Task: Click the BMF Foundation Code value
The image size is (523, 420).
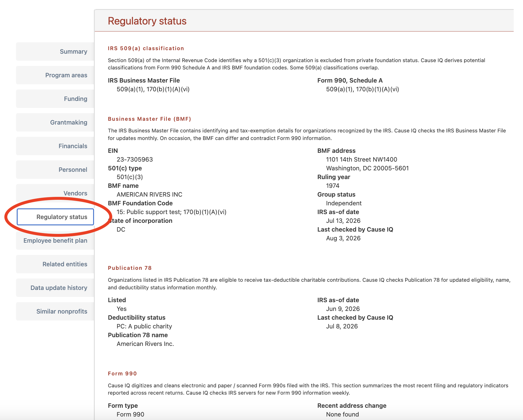Action: tap(171, 212)
